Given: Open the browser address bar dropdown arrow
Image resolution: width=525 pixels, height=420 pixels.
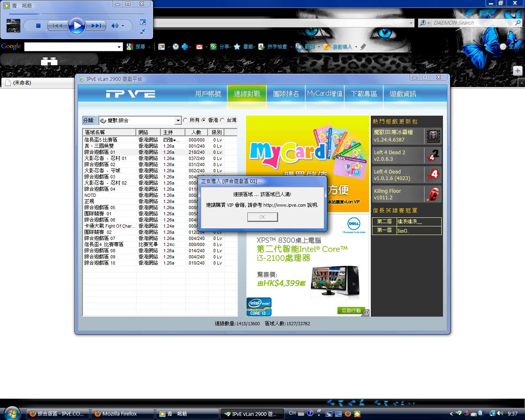Looking at the screenshot, I should tap(411, 23).
